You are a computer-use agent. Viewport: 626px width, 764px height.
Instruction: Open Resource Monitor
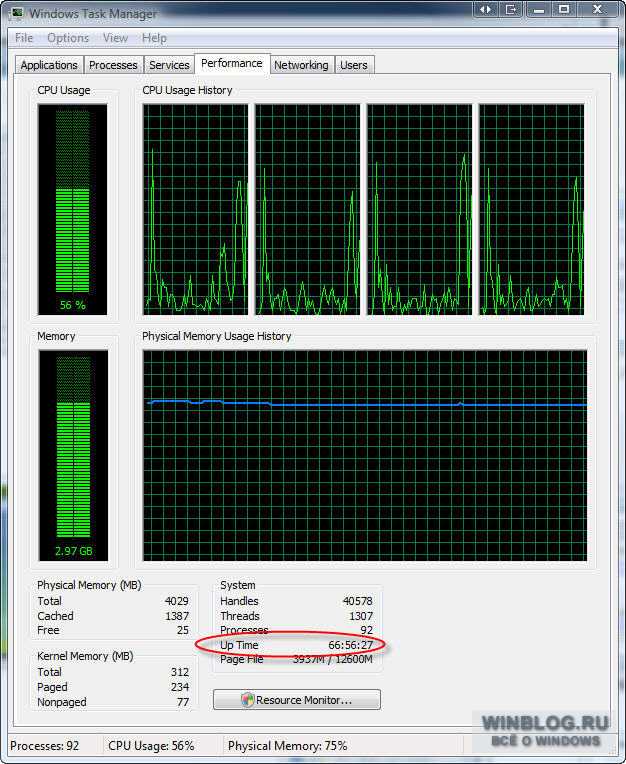pos(297,700)
